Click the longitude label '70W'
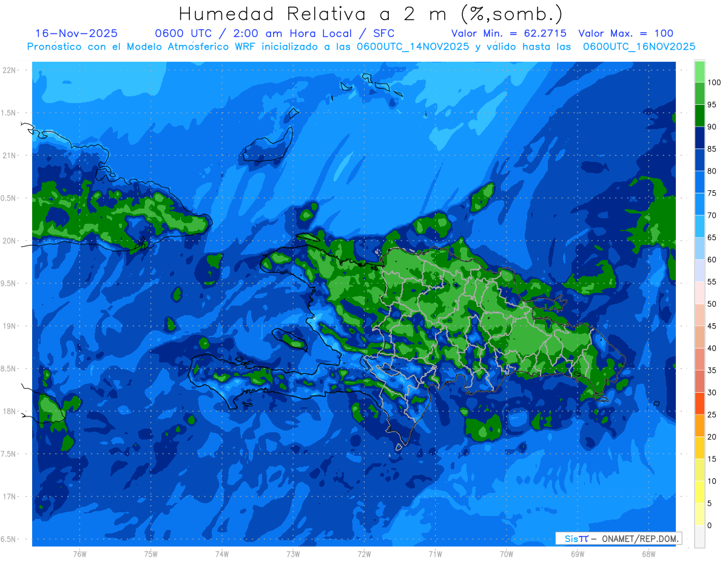The width and height of the screenshot is (728, 562). (507, 554)
